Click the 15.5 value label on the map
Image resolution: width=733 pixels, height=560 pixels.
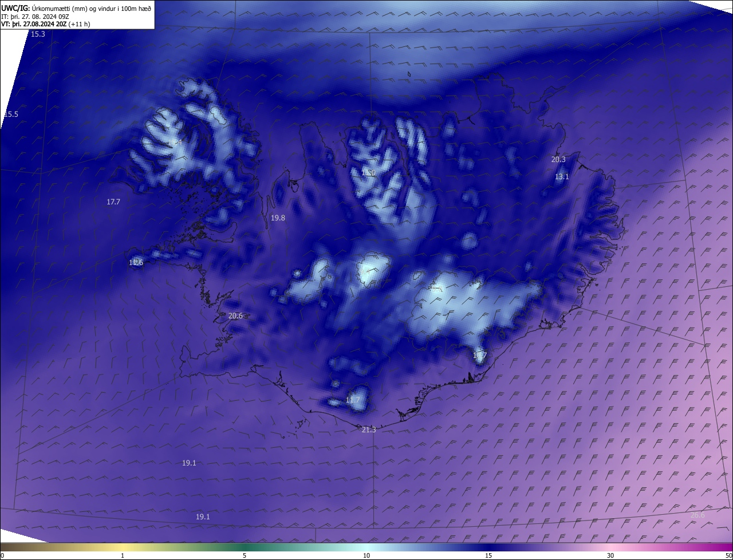(11, 115)
